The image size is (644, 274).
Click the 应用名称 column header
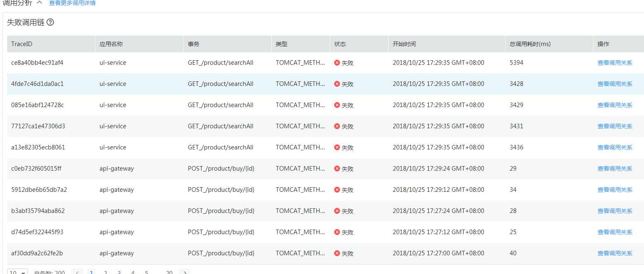139,44
